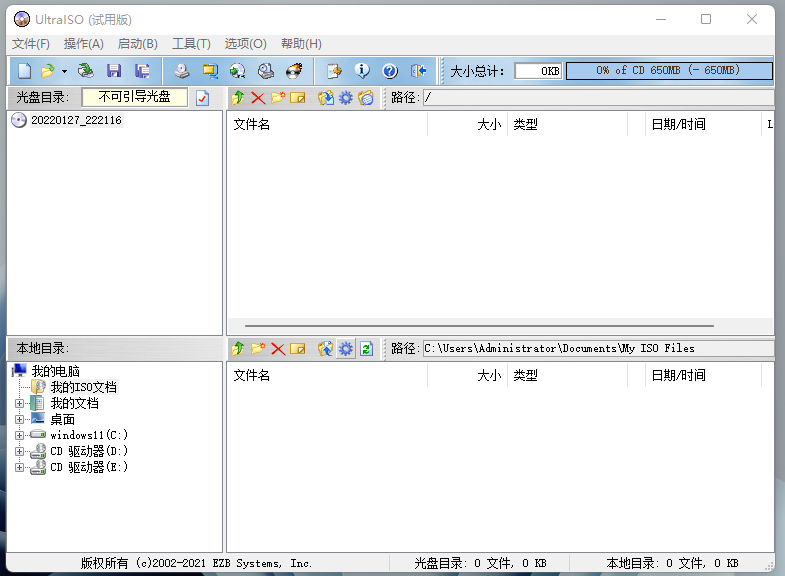Click the burn CD/DVD image icon
The height and width of the screenshot is (576, 785).
point(294,71)
